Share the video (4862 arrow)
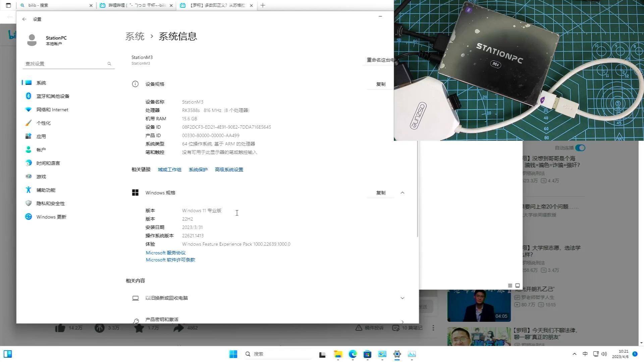Viewport: 644px width, 362px height. click(178, 328)
